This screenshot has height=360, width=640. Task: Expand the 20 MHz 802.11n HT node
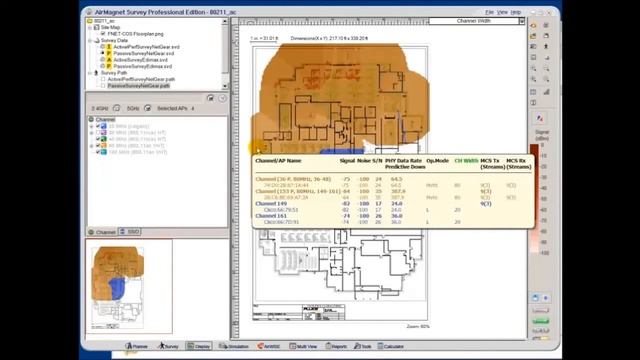click(x=91, y=133)
